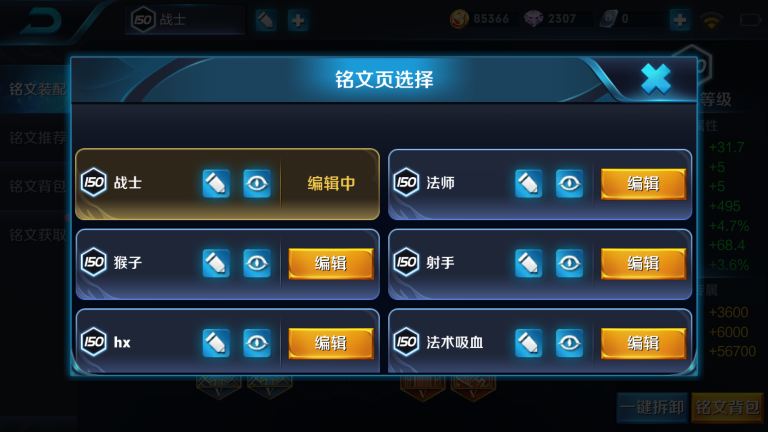Select the 战士 page currently 编辑中
The height and width of the screenshot is (432, 768).
[x=227, y=184]
